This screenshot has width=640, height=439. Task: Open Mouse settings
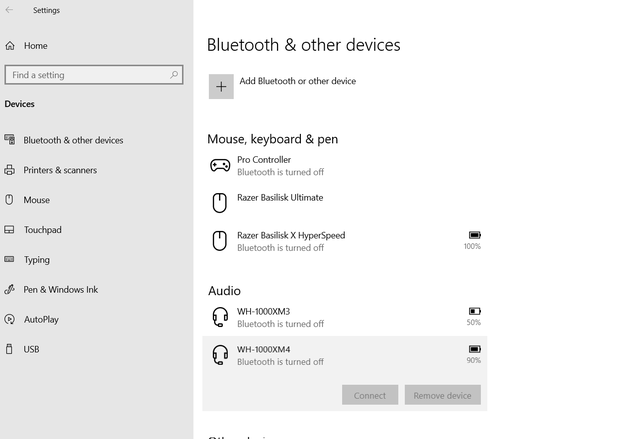(x=37, y=200)
